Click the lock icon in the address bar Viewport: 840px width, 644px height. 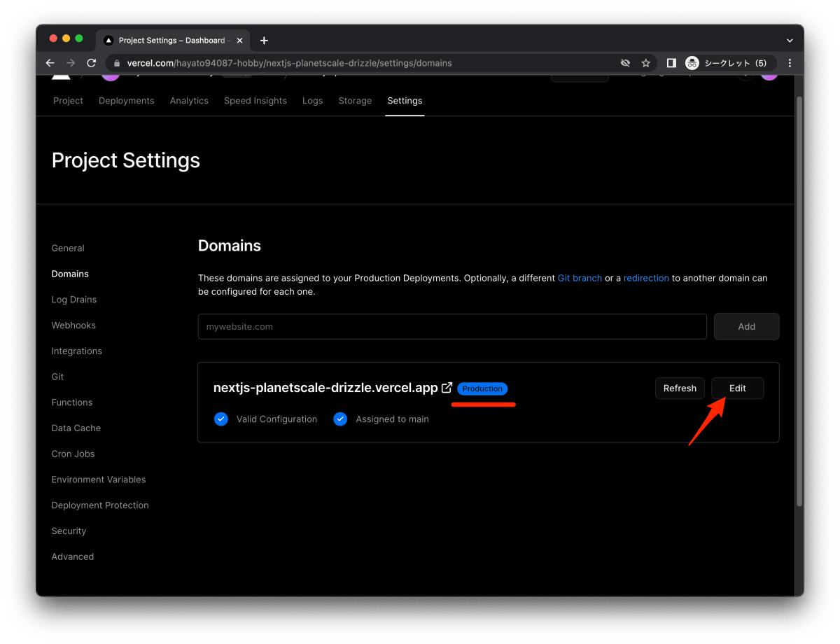[116, 63]
